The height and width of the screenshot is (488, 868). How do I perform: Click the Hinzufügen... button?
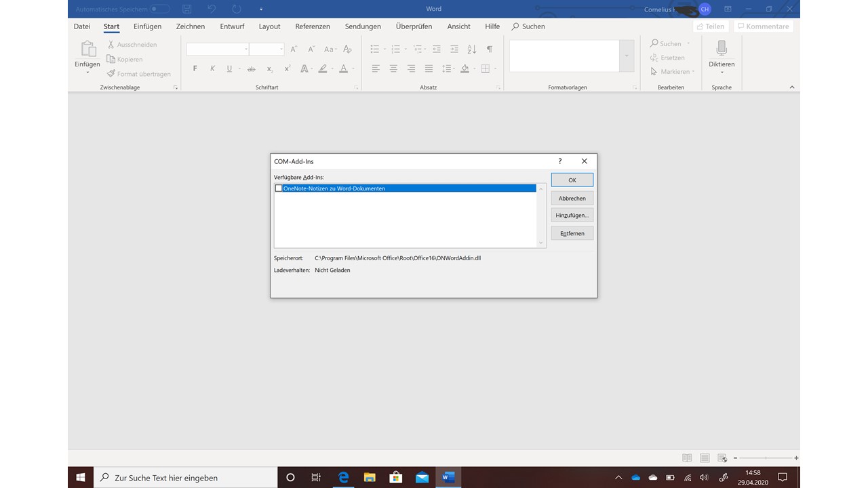572,215
